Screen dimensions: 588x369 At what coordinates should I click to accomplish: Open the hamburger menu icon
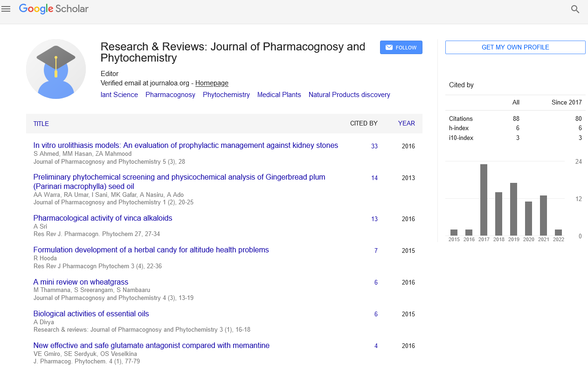click(6, 9)
